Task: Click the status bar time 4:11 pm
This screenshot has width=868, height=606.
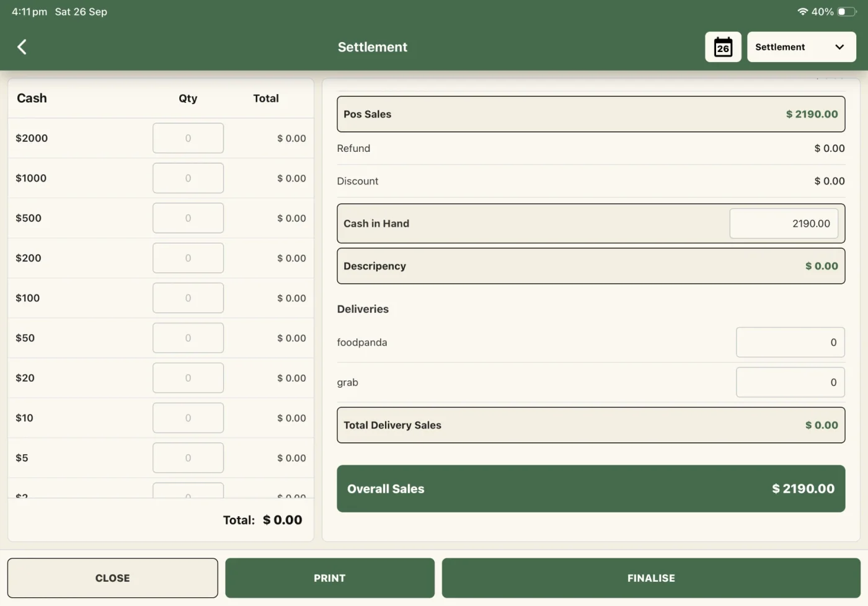Action: coord(29,12)
